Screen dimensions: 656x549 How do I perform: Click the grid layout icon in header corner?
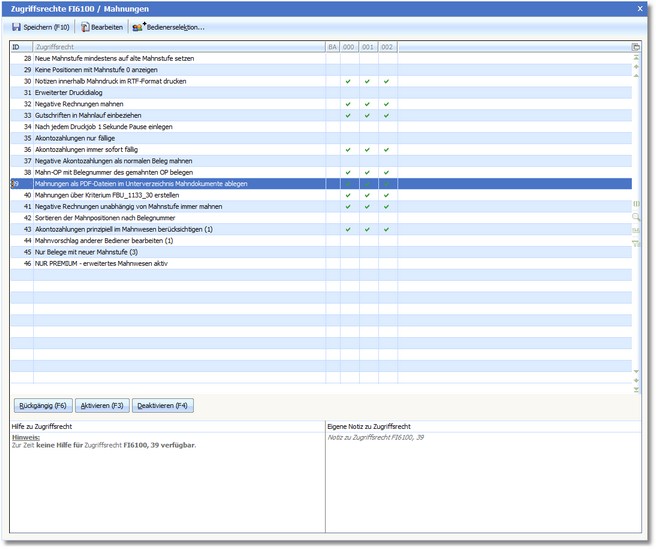tap(636, 47)
